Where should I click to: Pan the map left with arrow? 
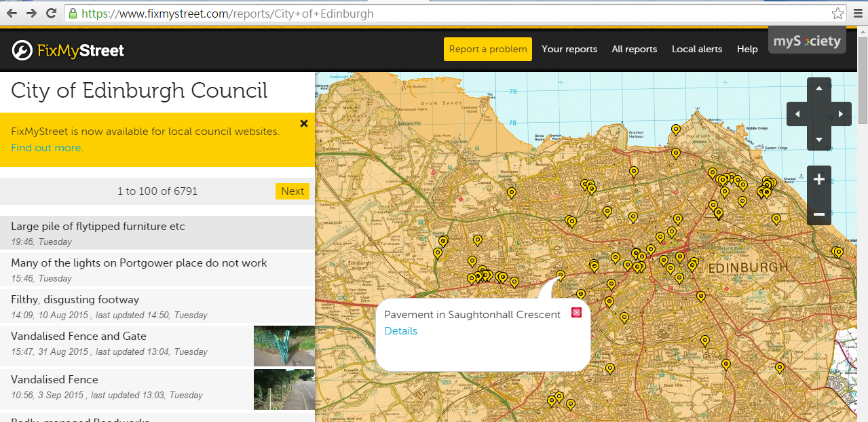click(x=797, y=114)
